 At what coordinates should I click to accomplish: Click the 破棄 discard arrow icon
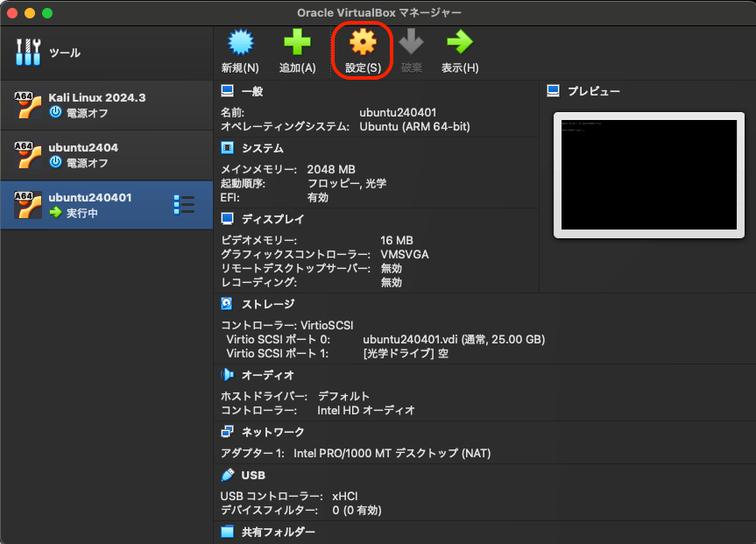(411, 42)
